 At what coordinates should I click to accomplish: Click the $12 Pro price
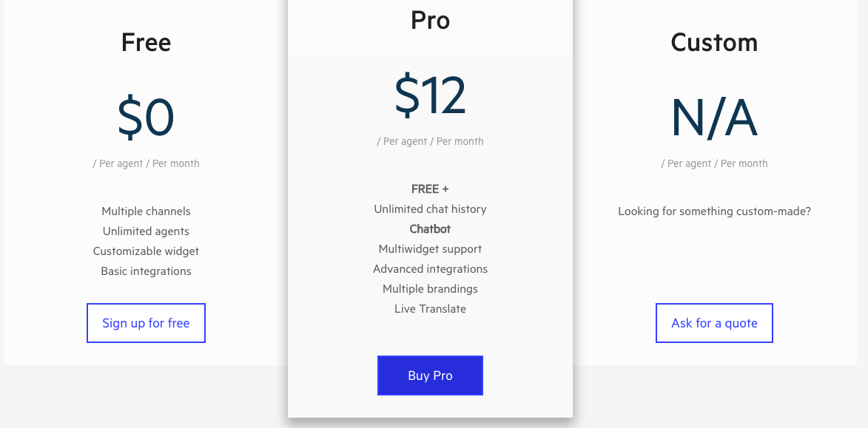(x=430, y=96)
